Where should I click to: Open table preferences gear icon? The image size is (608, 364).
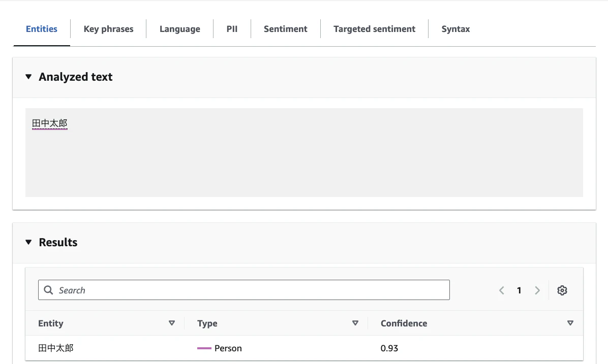562,290
